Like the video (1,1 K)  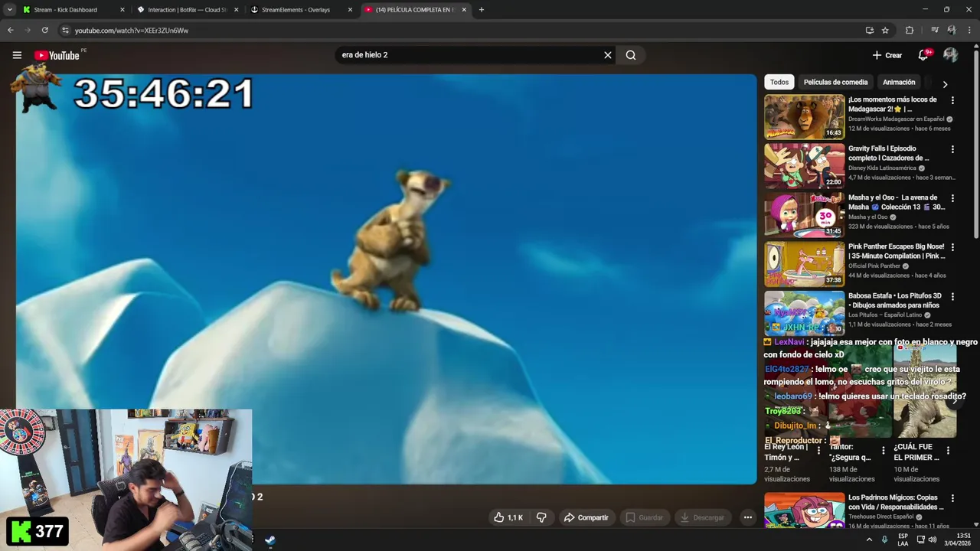[x=508, y=517]
